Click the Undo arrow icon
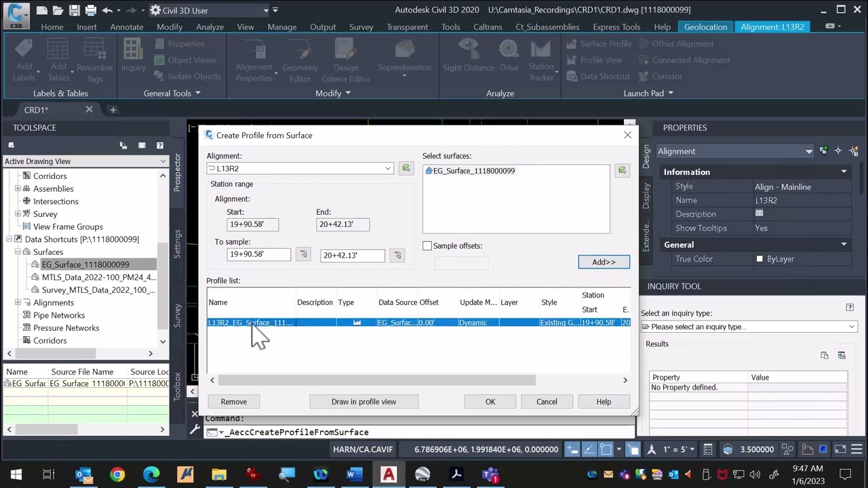Viewport: 868px width, 488px height. (108, 10)
